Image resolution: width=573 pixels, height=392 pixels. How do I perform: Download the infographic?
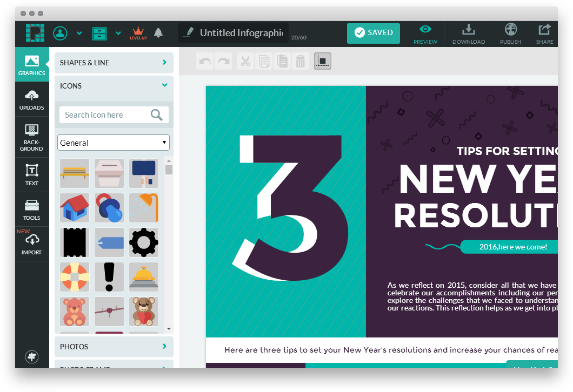tap(468, 33)
